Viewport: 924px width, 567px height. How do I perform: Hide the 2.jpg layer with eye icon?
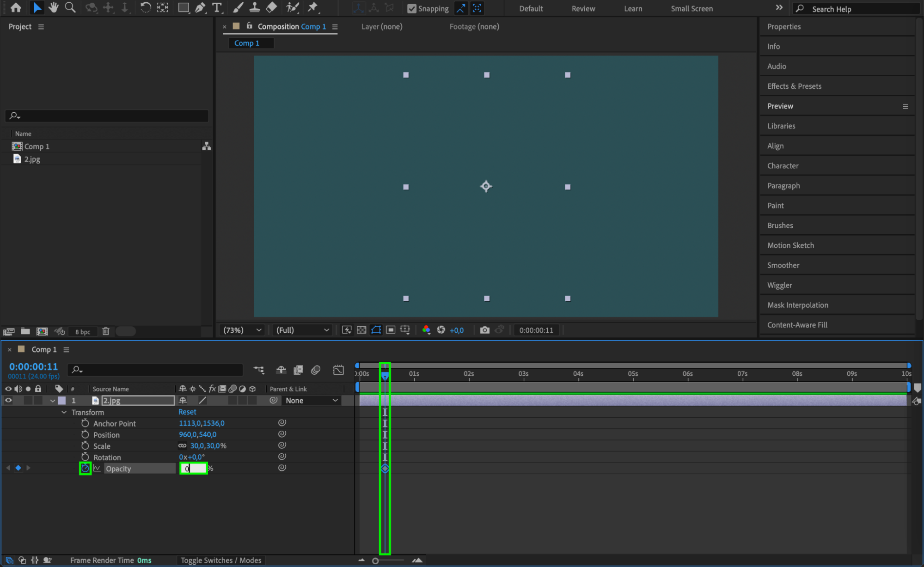(8, 401)
